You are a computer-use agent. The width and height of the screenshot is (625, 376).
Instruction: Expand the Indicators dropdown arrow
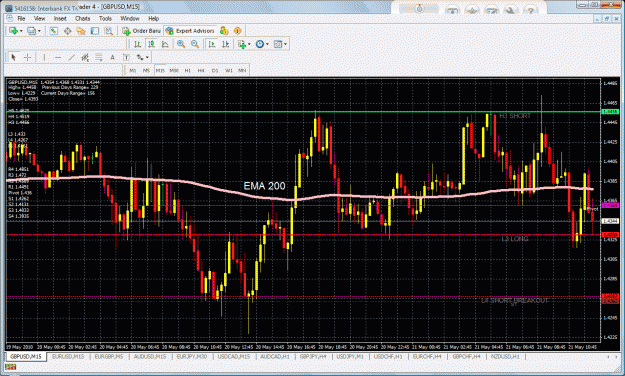[249, 44]
